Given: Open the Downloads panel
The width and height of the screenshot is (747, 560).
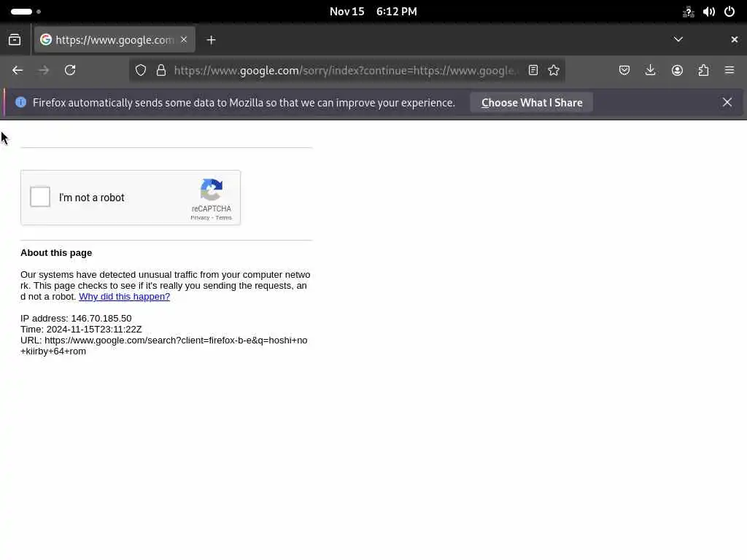Looking at the screenshot, I should (650, 71).
